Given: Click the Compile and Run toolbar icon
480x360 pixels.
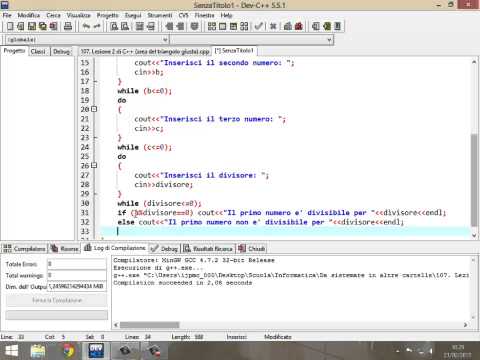Looking at the screenshot, I should (233, 26).
